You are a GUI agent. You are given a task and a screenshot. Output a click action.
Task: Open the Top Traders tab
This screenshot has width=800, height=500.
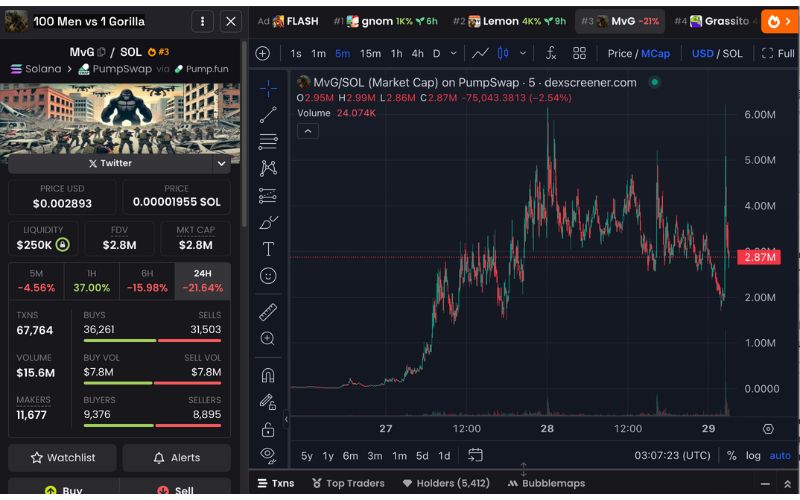tap(348, 483)
